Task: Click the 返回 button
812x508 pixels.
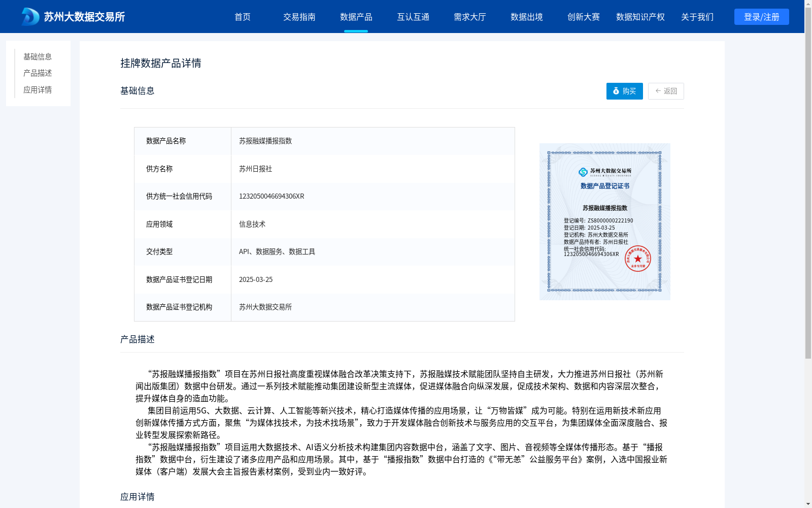Action: [666, 91]
